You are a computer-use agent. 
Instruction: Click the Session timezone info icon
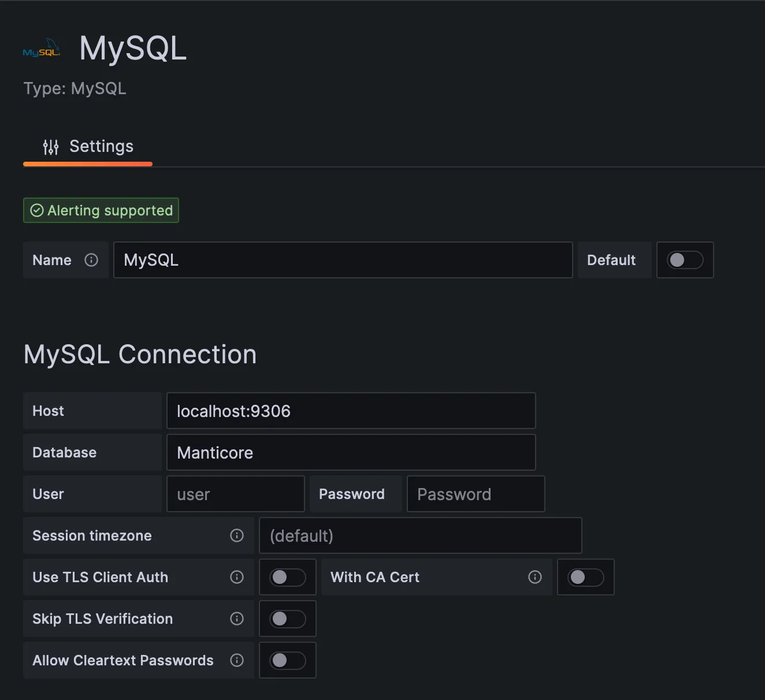point(237,535)
